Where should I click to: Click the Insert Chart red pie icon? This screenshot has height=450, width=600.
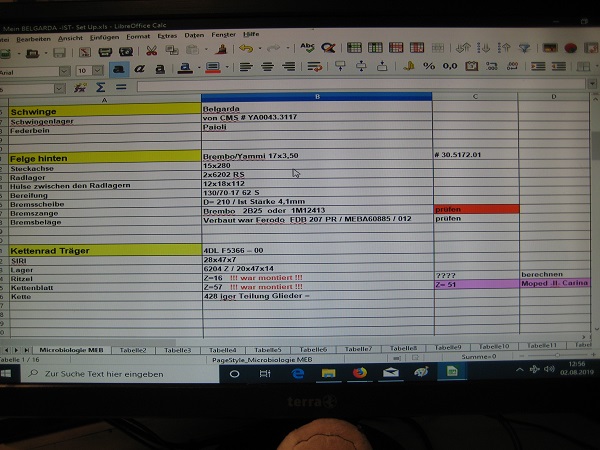(x=570, y=48)
